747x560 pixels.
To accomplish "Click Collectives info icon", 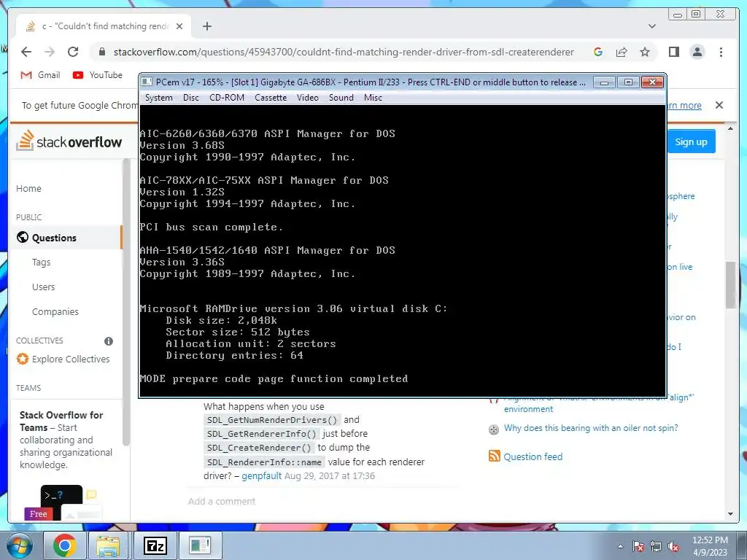I will tap(109, 341).
